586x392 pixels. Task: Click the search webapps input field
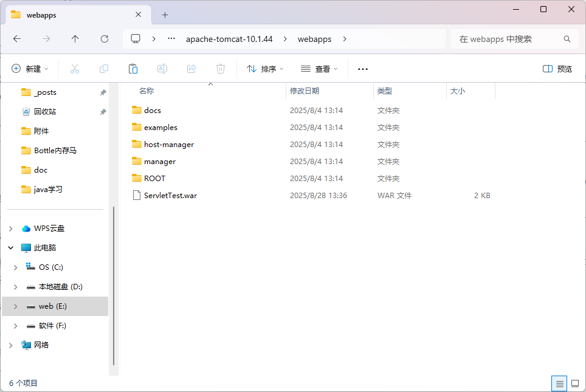coord(508,39)
